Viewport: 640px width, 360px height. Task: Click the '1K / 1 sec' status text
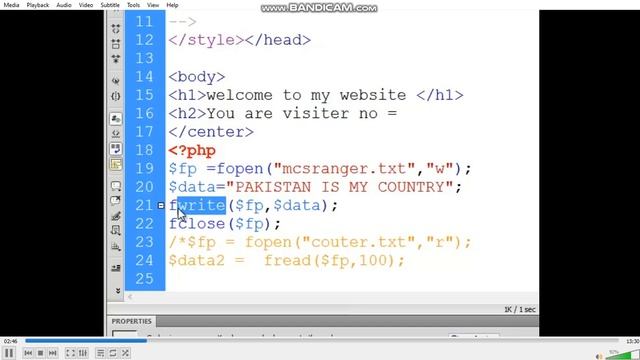point(520,309)
